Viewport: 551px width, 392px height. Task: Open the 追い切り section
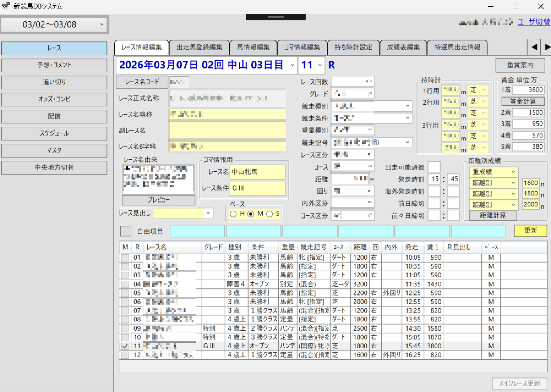click(x=54, y=82)
